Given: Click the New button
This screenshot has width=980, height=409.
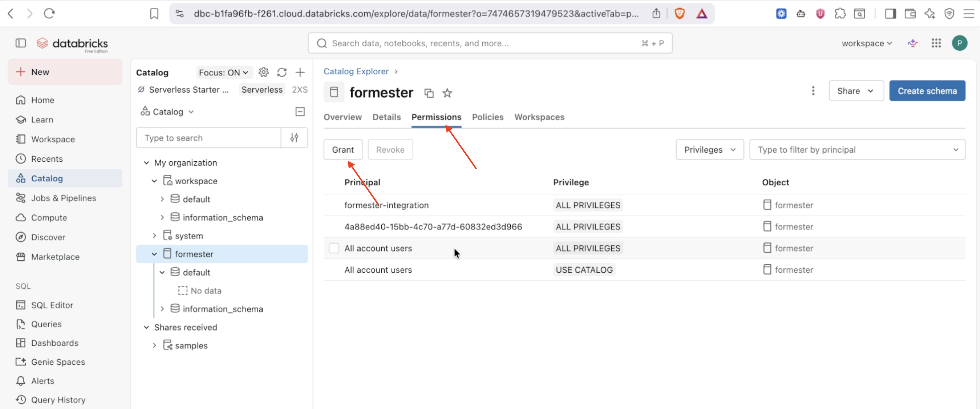Looking at the screenshot, I should 65,71.
